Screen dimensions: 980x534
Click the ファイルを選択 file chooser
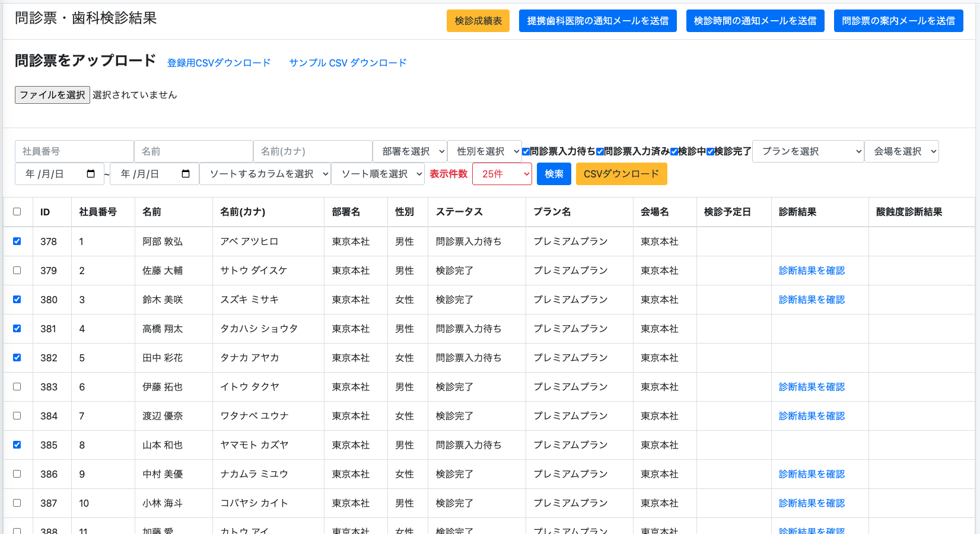(52, 95)
